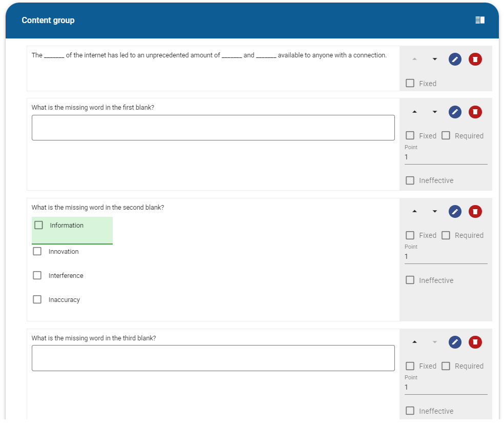504x426 pixels.
Task: Check the Information answer option
Action: [38, 225]
